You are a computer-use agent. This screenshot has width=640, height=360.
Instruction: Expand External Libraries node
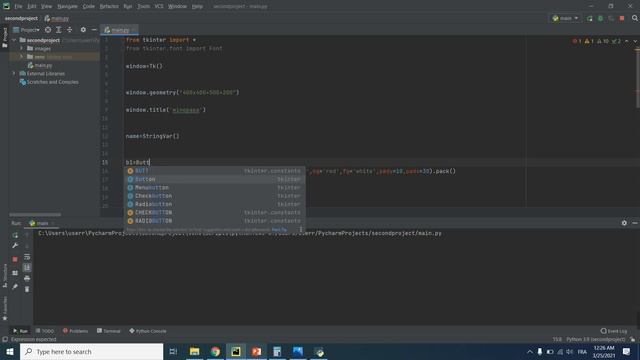[14, 73]
